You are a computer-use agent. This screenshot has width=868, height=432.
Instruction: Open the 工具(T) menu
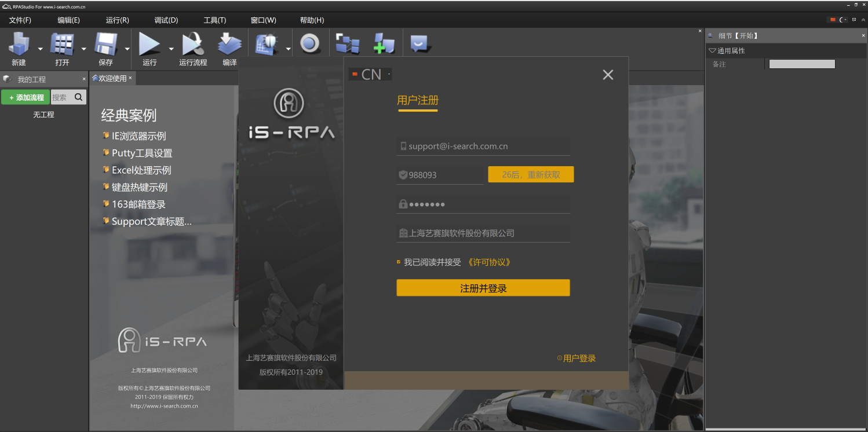click(x=214, y=20)
